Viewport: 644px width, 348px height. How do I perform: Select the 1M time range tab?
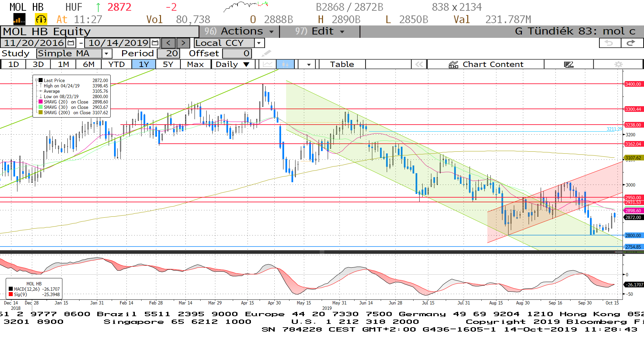coord(63,64)
